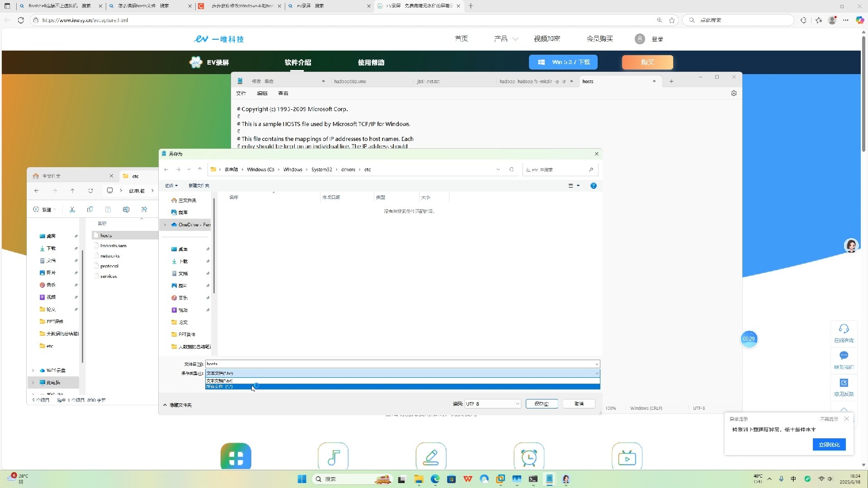Click the 保存(S) button

click(542, 404)
